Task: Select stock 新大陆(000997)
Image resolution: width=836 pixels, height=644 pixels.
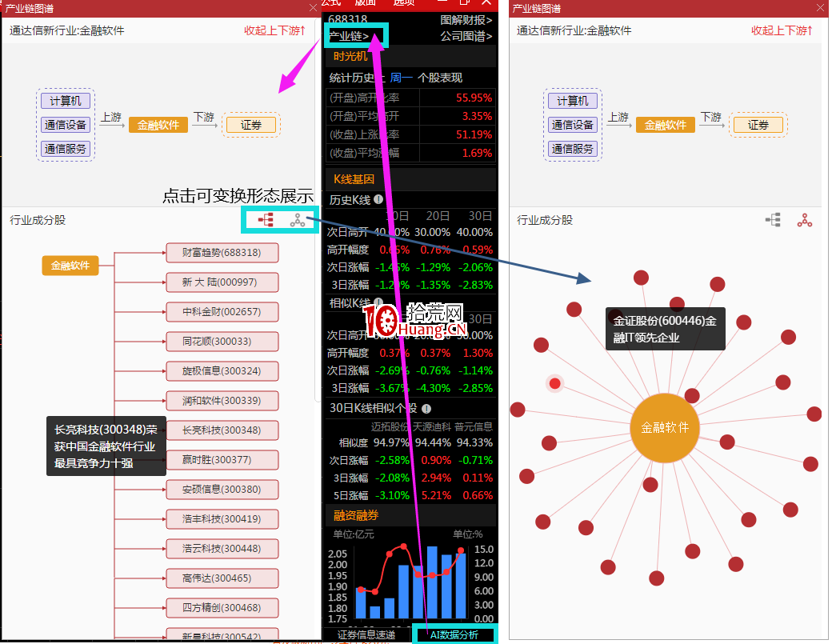Action: point(222,282)
